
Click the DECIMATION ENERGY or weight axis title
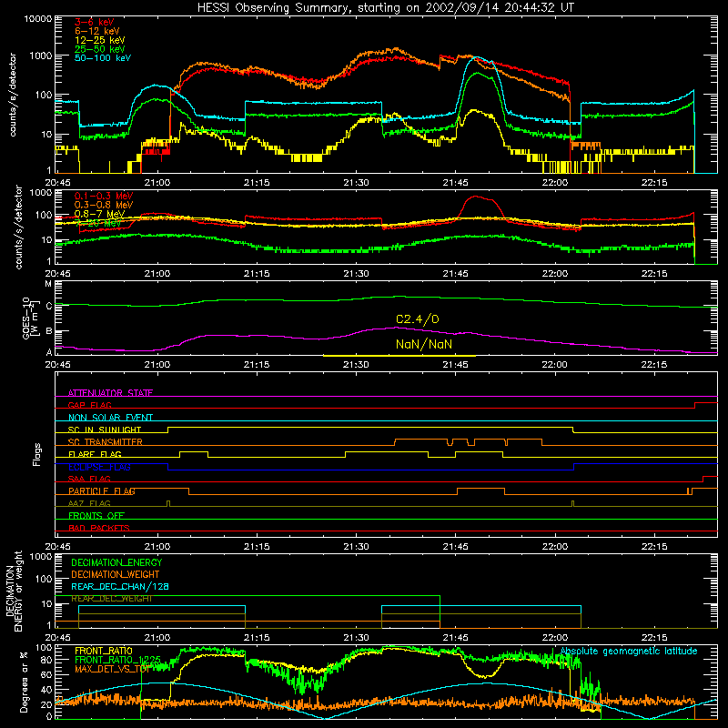(x=14, y=591)
